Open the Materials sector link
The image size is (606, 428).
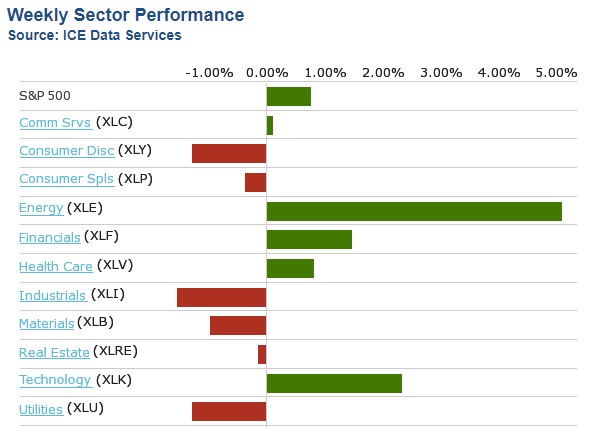click(46, 324)
